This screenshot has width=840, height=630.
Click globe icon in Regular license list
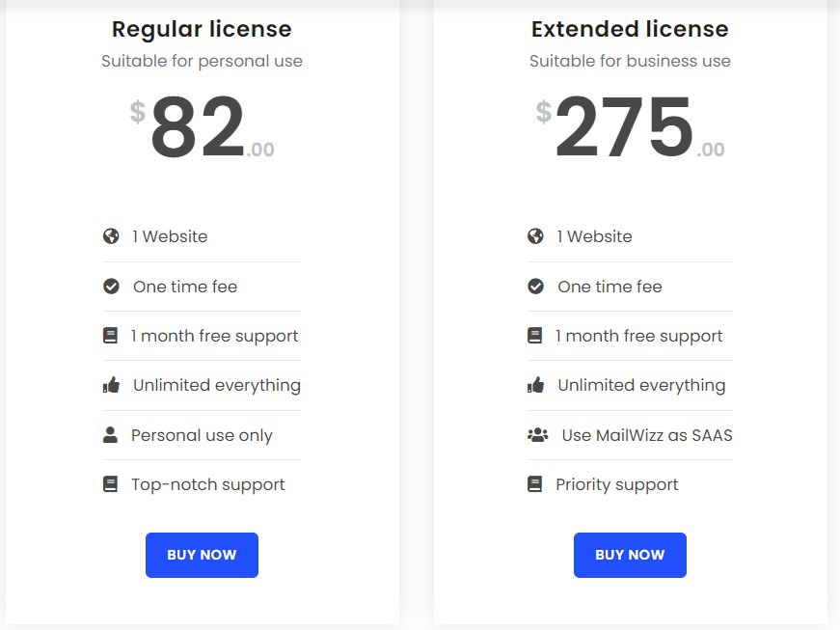coord(111,236)
